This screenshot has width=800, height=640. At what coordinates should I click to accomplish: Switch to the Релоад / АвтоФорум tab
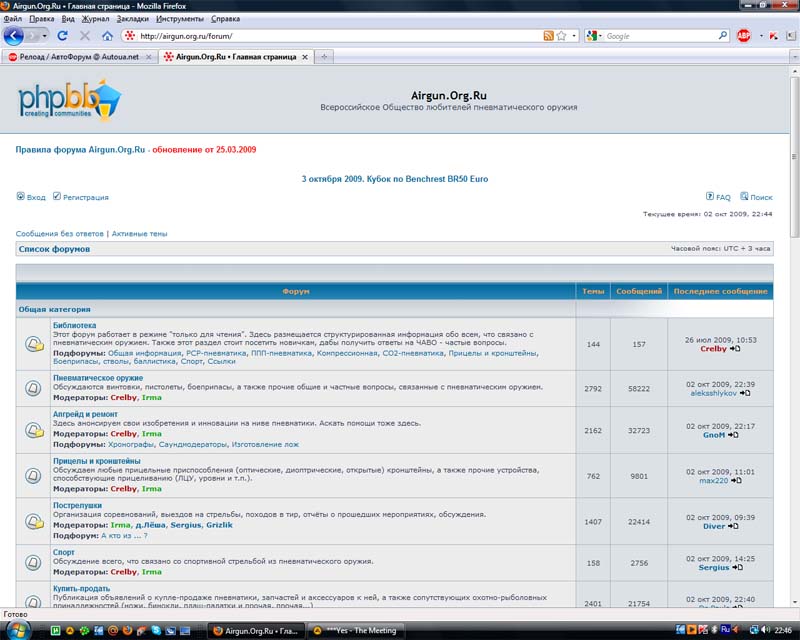(78, 57)
